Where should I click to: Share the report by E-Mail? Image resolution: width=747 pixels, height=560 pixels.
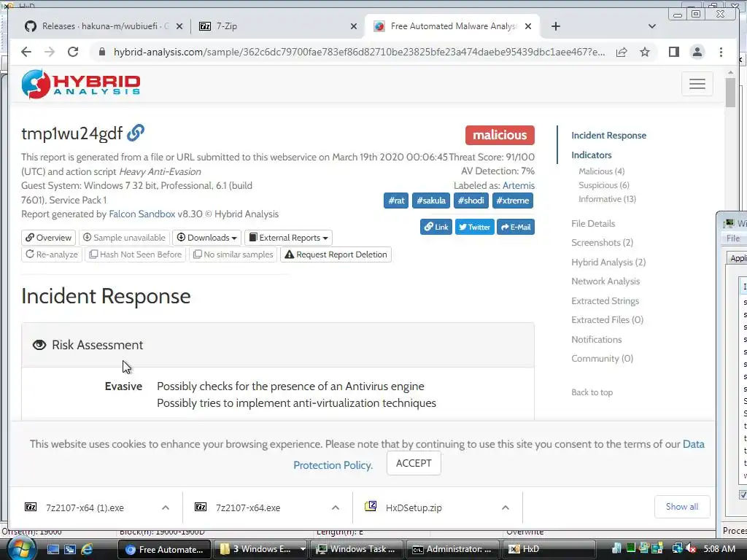516,227
